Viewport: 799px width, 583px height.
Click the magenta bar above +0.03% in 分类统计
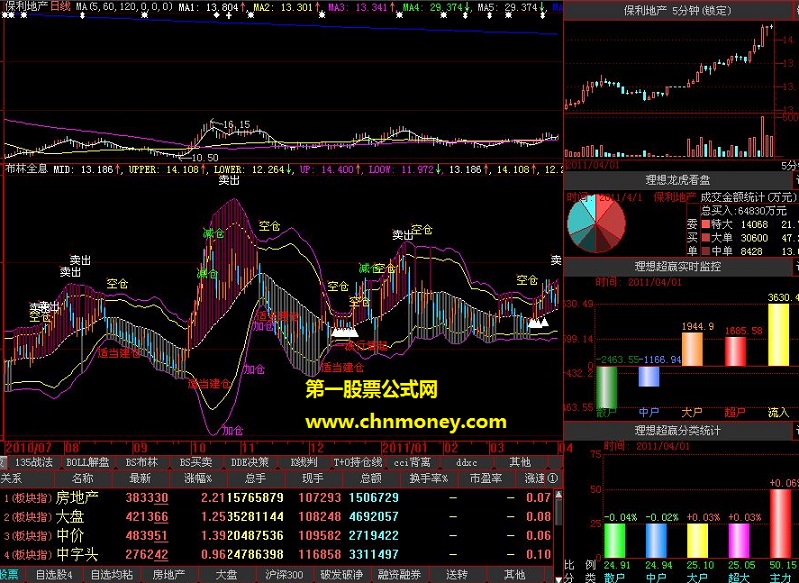pyautogui.click(x=739, y=541)
